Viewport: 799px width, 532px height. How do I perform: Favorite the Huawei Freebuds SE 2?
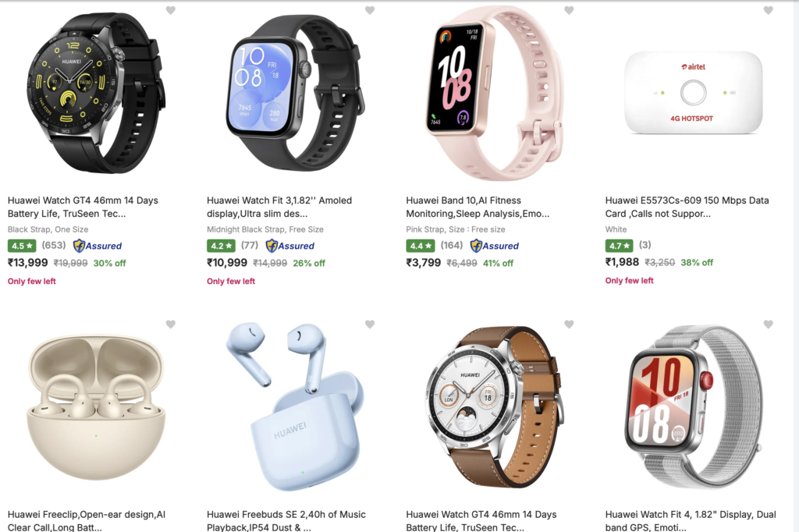(x=370, y=324)
